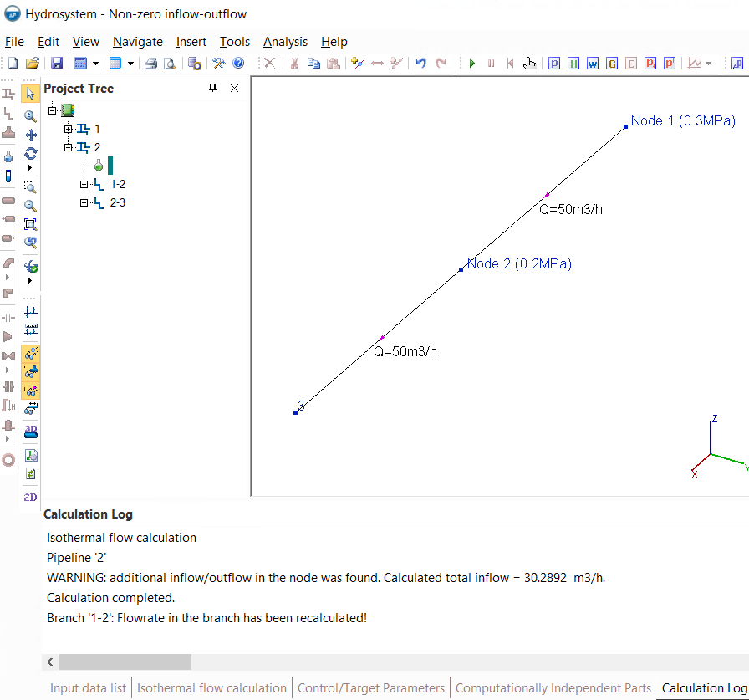This screenshot has height=700, width=749.
Task: Select the Pan view four-arrow tool
Action: click(x=31, y=135)
